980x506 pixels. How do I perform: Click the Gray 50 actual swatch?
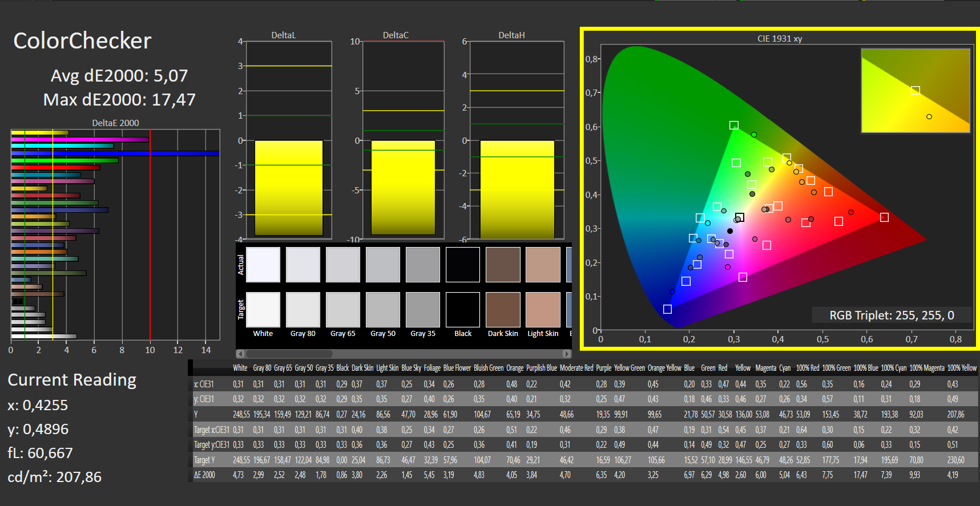(x=383, y=265)
